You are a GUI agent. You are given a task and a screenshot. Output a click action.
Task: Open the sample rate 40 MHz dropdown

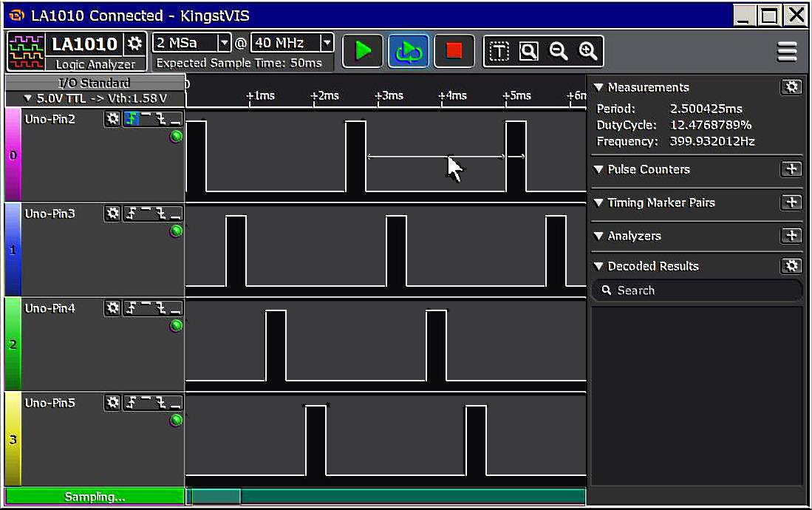[x=327, y=43]
